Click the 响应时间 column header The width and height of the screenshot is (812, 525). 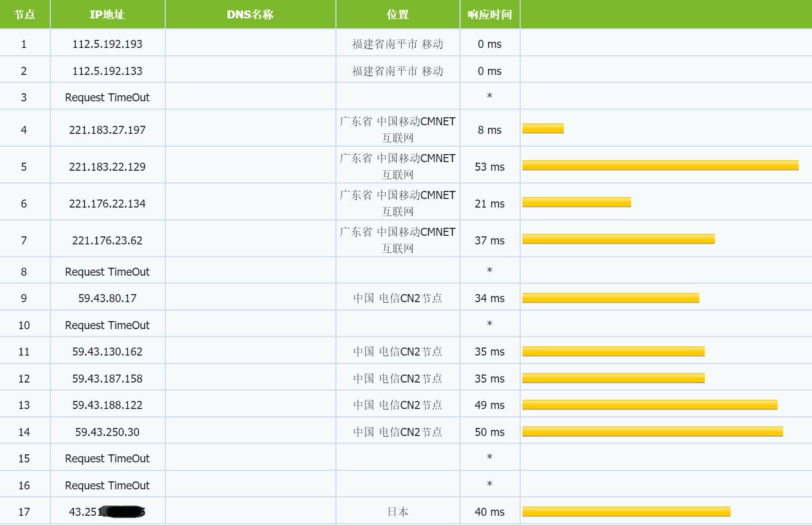tap(490, 14)
